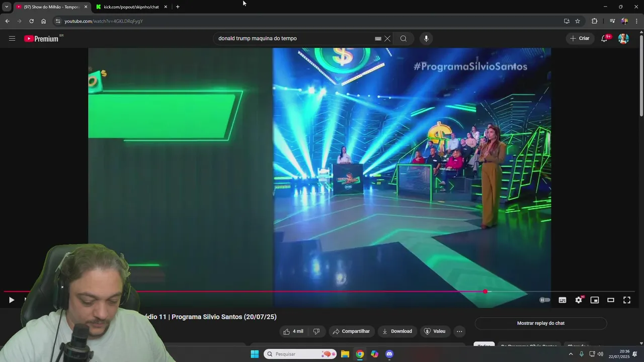Go to the browser home page

pos(43,21)
